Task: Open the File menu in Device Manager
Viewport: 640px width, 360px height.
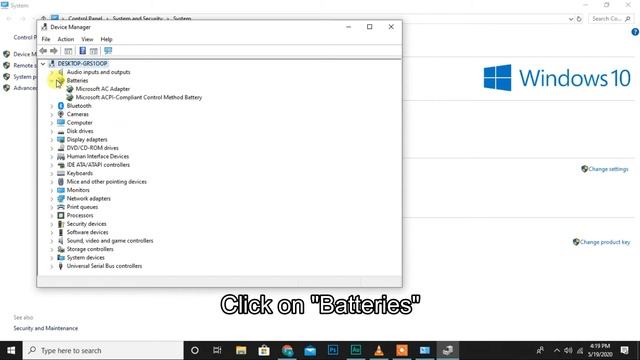Action: 46,39
